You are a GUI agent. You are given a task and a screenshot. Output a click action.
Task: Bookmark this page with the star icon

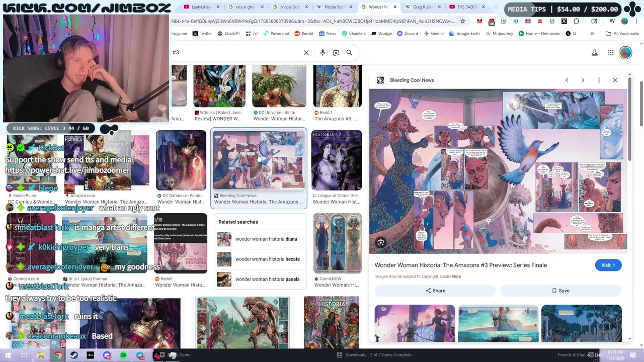pos(463,21)
